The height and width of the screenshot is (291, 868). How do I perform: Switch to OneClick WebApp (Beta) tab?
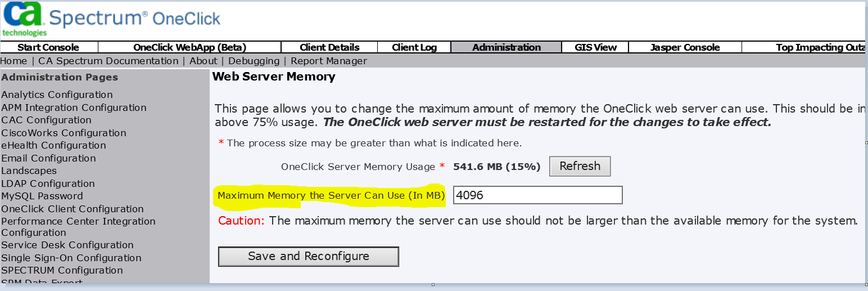click(189, 47)
